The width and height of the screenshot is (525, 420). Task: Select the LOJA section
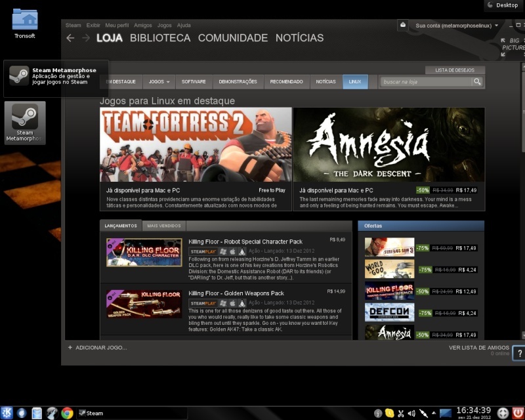(110, 38)
